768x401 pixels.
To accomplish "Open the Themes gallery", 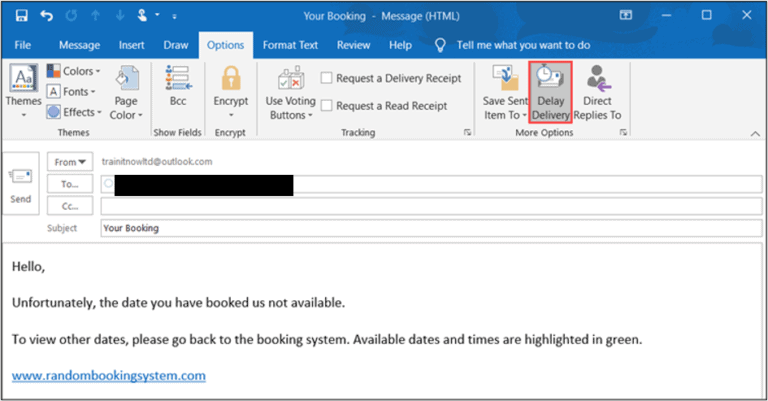I will click(x=23, y=92).
